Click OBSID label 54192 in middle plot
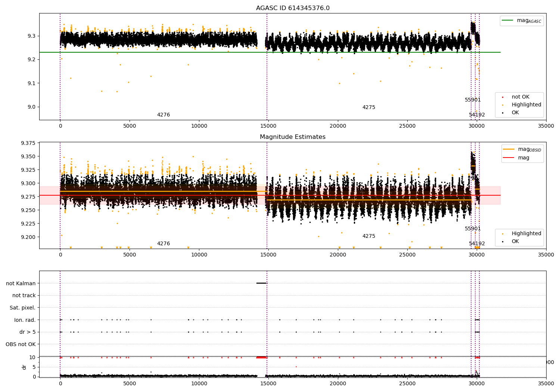560x392 pixels. point(477,244)
